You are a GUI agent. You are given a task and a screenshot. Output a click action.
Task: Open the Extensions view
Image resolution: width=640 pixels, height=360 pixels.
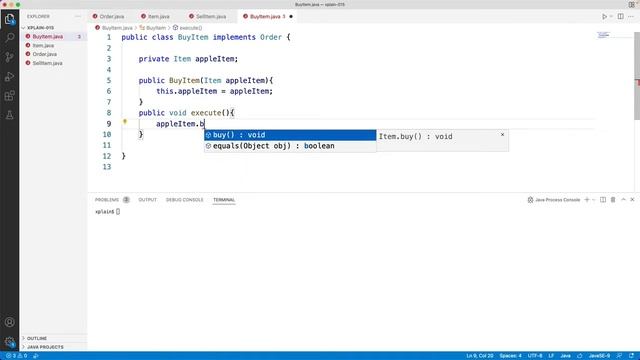point(9,96)
